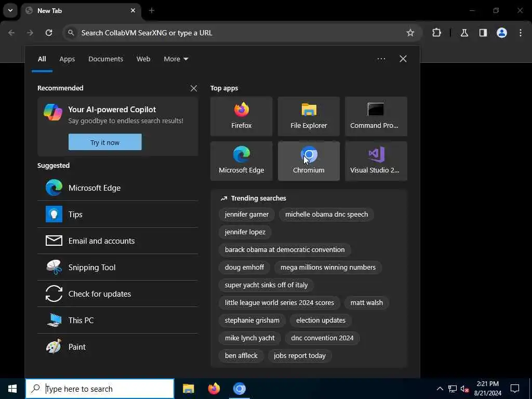Open File Explorer tile in Top apps
The width and height of the screenshot is (532, 399).
[x=309, y=116]
